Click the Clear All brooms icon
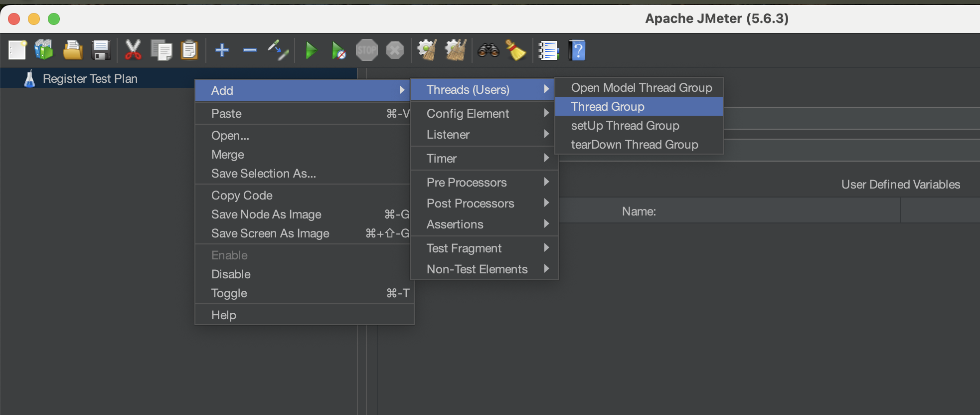This screenshot has width=980, height=415. [455, 50]
